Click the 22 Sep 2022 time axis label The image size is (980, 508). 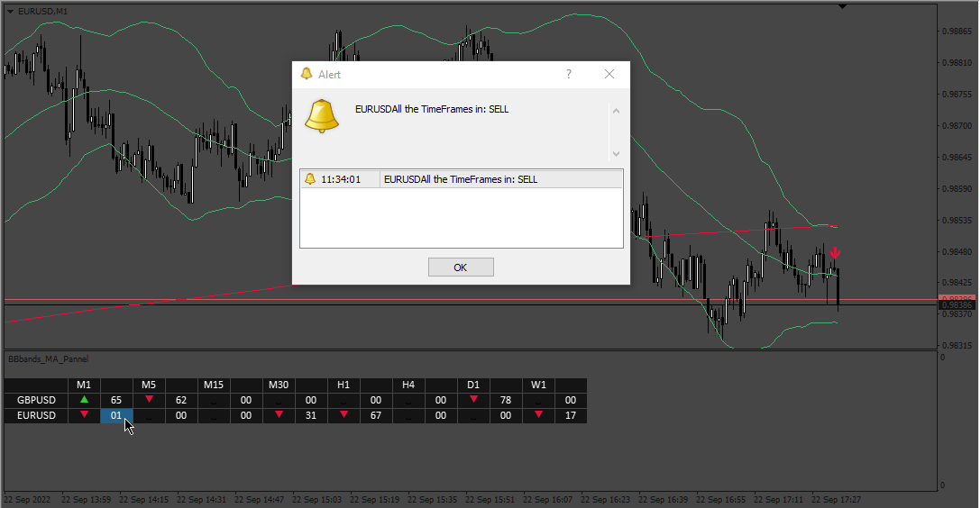[x=27, y=499]
